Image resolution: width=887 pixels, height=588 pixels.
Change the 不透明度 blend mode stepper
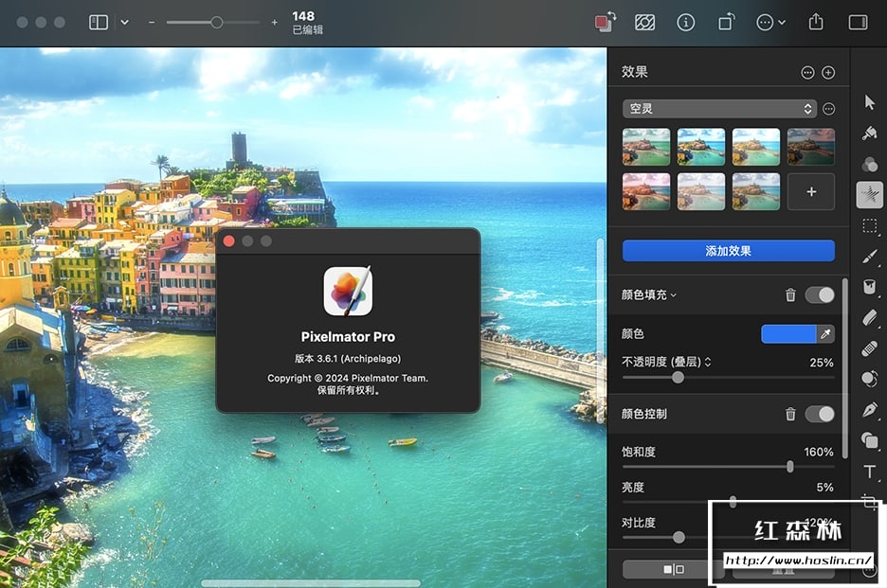(x=708, y=362)
